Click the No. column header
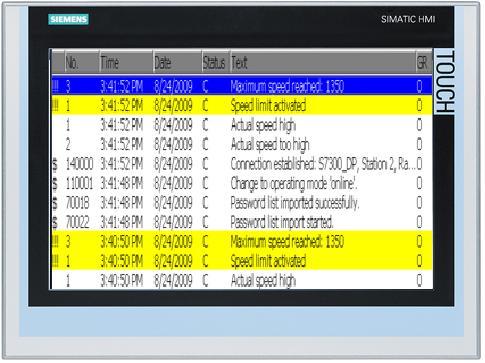 (82, 62)
